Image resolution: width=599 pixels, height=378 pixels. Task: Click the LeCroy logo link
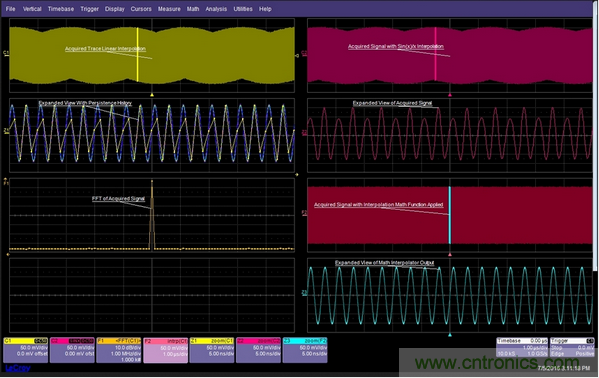18,368
